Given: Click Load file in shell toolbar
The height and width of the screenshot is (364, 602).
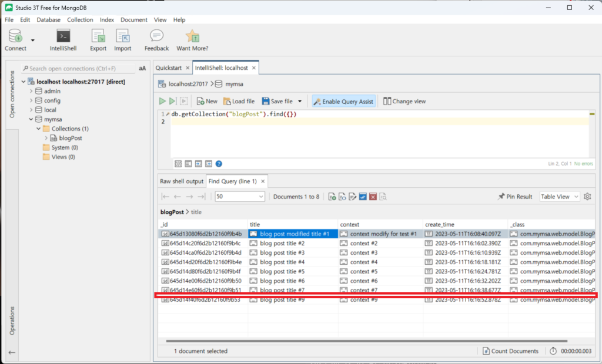Looking at the screenshot, I should 239,101.
